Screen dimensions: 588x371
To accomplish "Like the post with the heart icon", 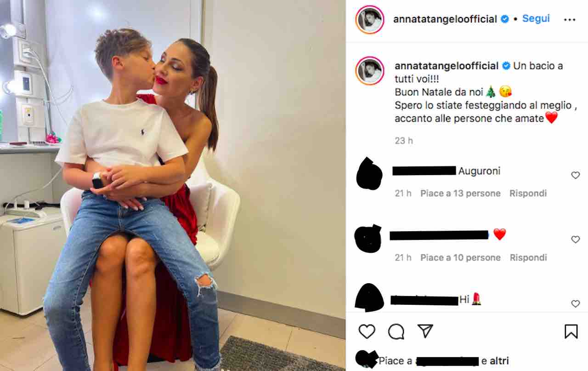I will tap(367, 331).
